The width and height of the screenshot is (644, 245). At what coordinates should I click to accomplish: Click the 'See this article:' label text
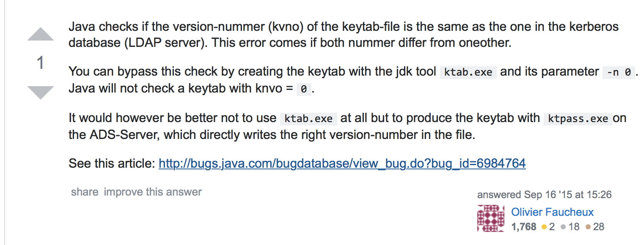point(112,163)
